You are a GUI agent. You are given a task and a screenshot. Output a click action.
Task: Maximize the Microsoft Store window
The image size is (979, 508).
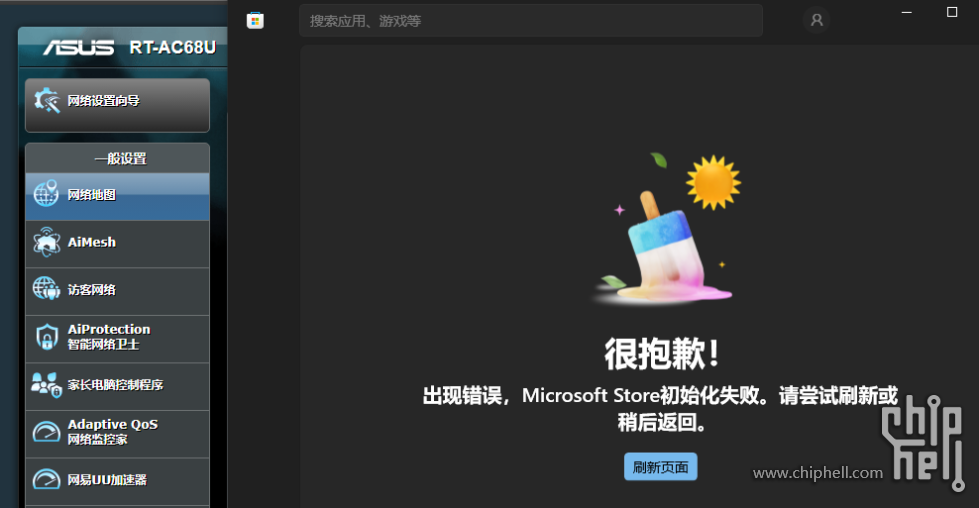click(x=952, y=12)
